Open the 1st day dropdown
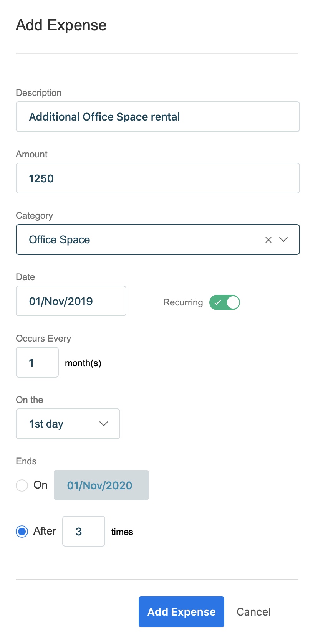The height and width of the screenshot is (644, 313). (x=68, y=424)
